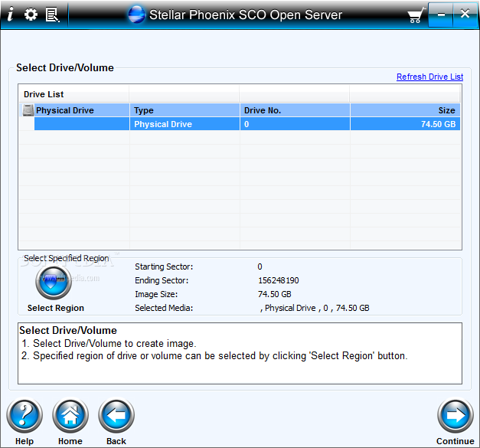Click the Back text label
Viewport: 480px width, 448px height.
pos(116,441)
